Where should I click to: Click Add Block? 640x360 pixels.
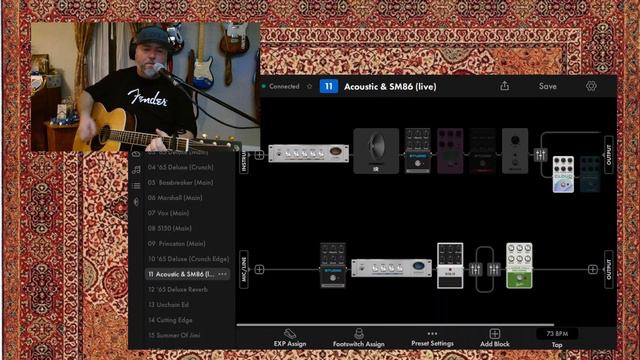pos(494,338)
